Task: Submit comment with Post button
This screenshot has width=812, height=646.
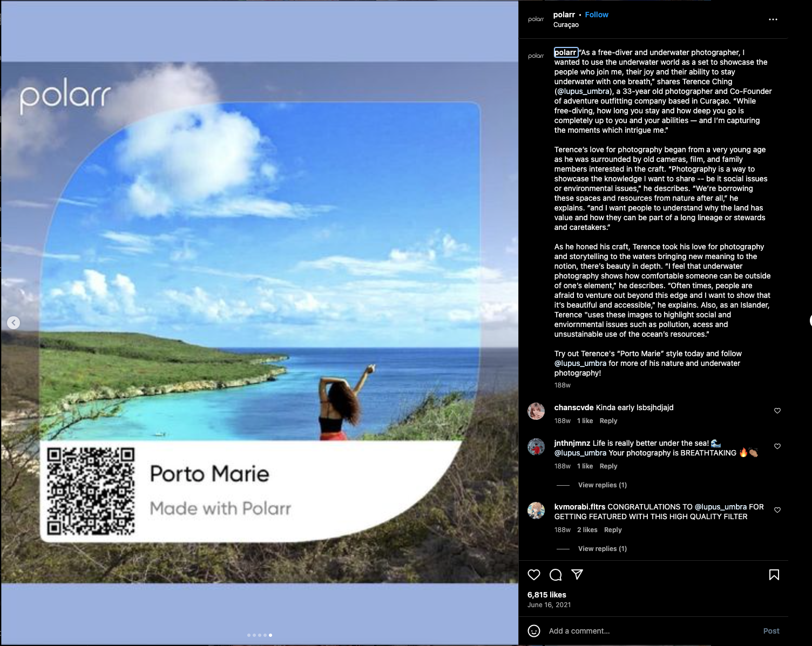Action: click(x=771, y=631)
